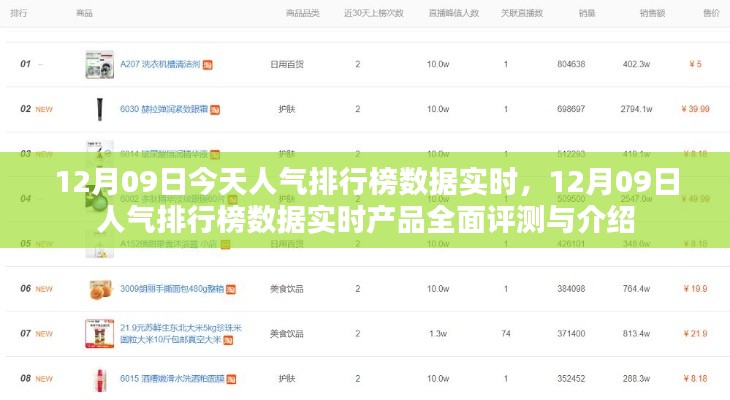Click the Taobao icon beside 6030 product
Screen dimensions: 730x400
216,109
